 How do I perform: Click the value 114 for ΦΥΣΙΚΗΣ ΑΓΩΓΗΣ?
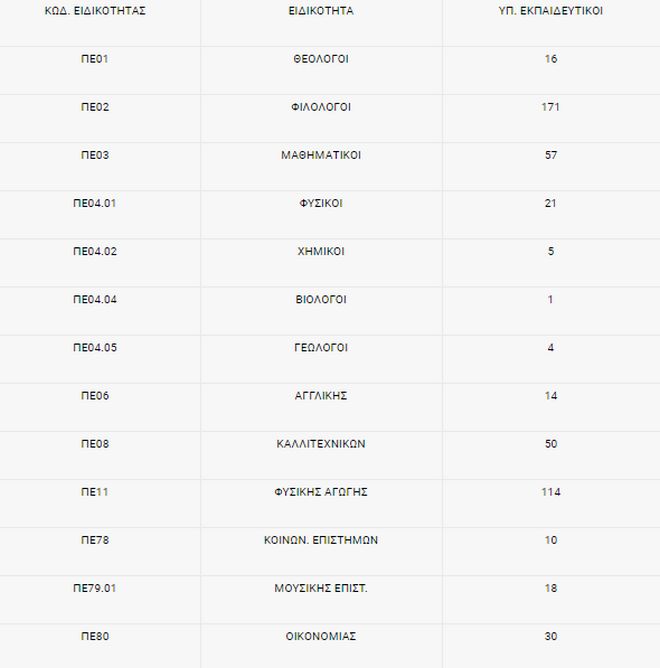[x=551, y=492]
